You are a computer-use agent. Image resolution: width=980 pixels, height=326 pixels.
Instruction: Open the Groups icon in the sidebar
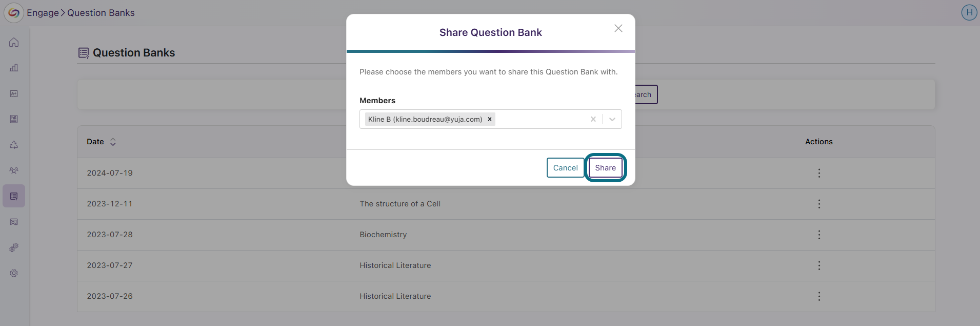[x=14, y=170]
